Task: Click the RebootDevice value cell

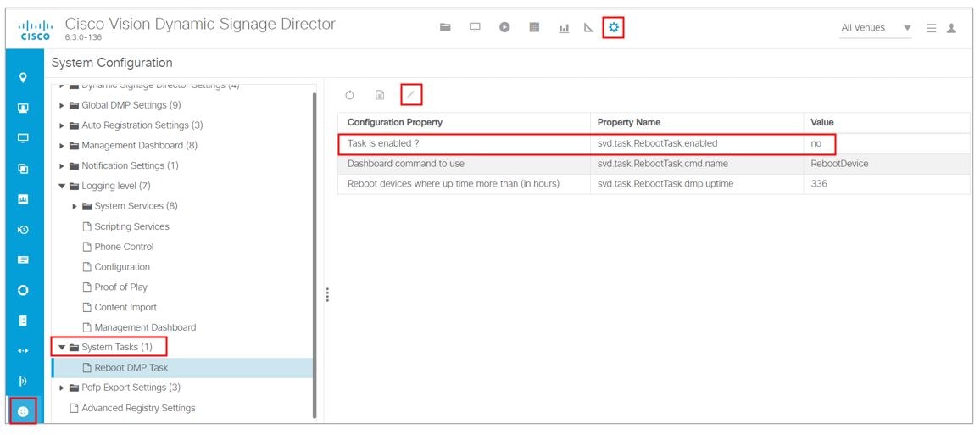Action: click(x=886, y=164)
